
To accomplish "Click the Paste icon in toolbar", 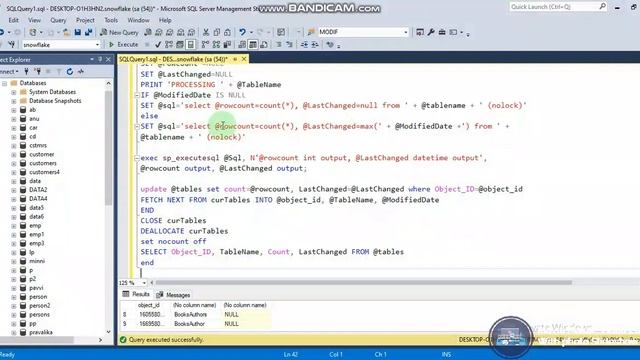I will 227,32.
